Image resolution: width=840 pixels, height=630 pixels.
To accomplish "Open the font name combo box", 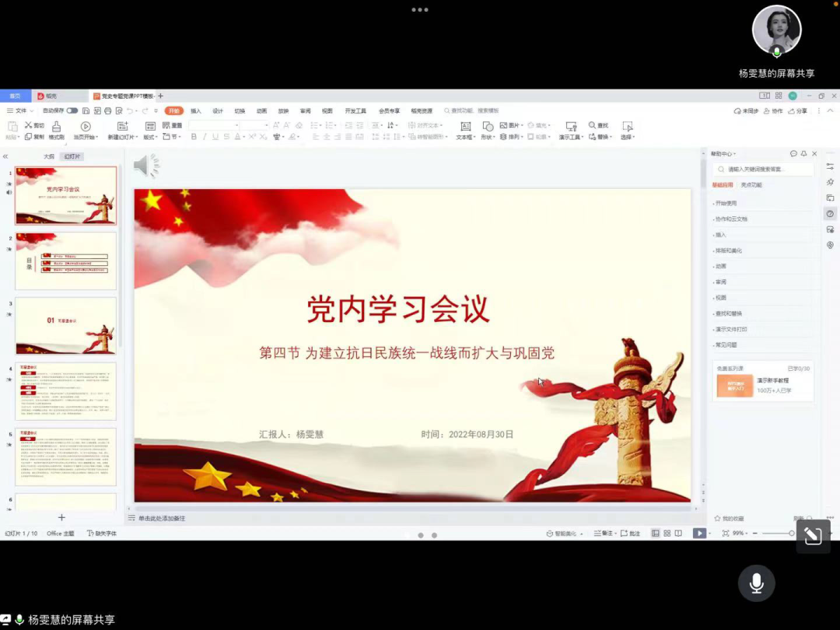I will point(214,124).
